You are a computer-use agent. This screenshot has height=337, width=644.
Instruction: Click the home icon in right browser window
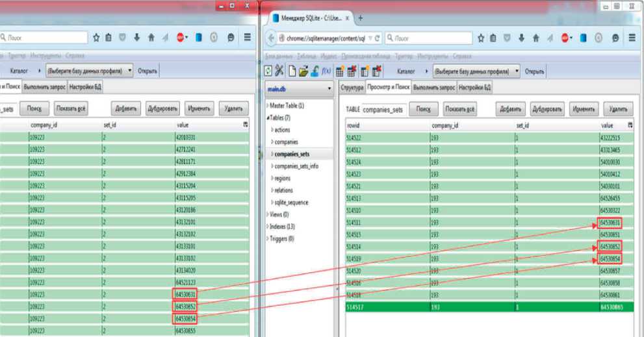tap(536, 38)
